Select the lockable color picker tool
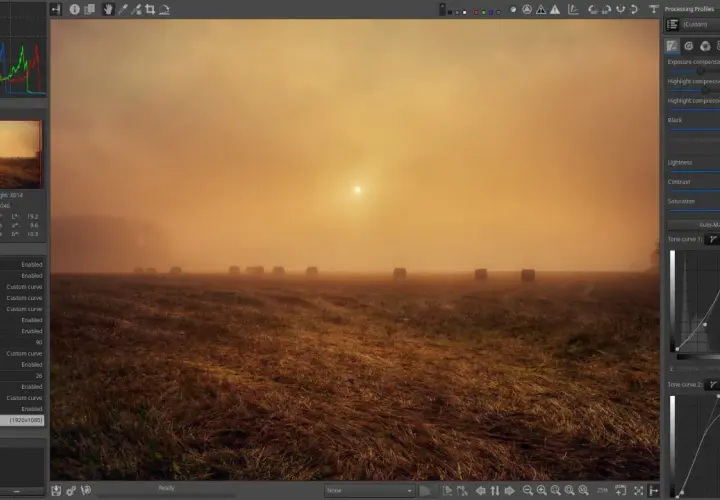The image size is (720, 500). coord(136,9)
